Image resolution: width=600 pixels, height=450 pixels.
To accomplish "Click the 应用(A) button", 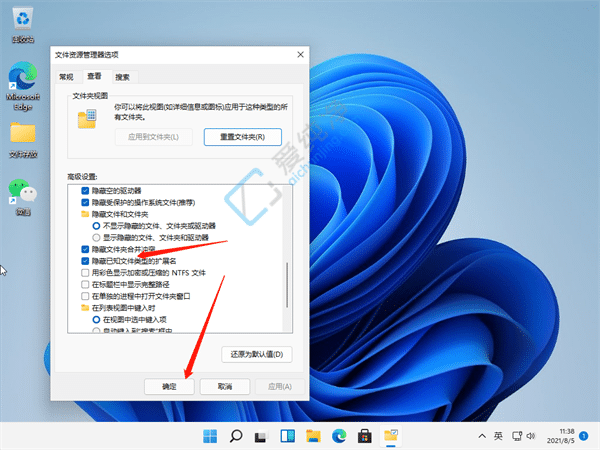I will click(x=280, y=386).
